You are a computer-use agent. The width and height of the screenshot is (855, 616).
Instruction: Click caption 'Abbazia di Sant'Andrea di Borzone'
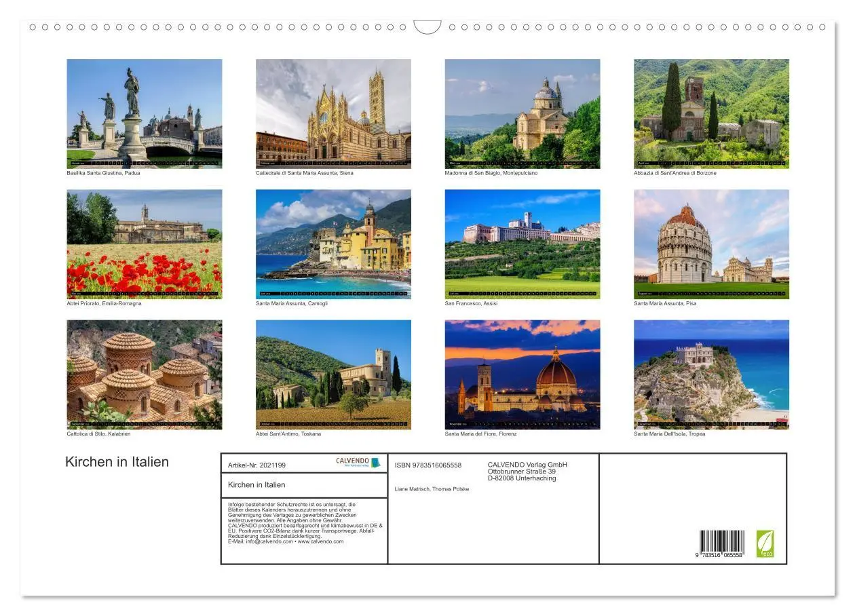click(675, 173)
